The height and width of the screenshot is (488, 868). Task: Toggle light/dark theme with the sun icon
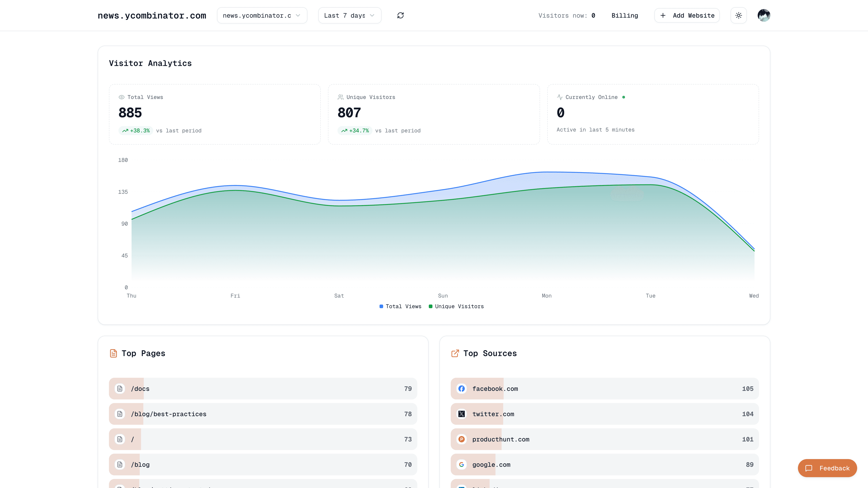coord(738,15)
